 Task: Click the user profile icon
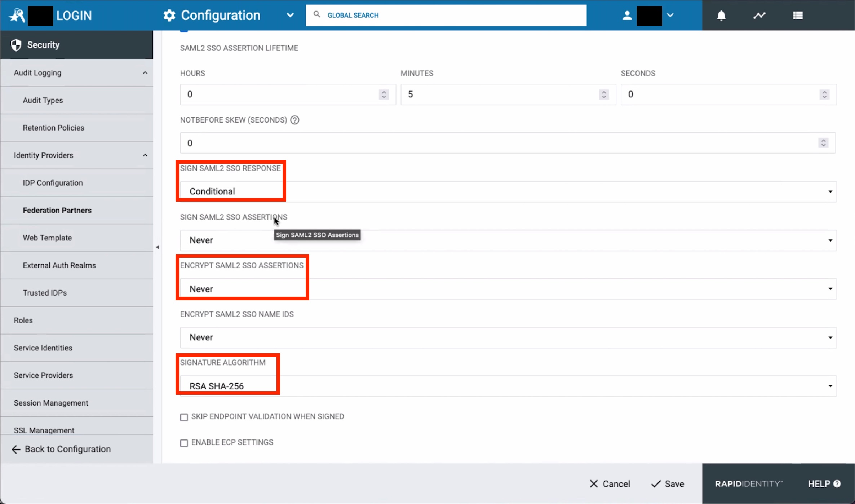tap(627, 15)
